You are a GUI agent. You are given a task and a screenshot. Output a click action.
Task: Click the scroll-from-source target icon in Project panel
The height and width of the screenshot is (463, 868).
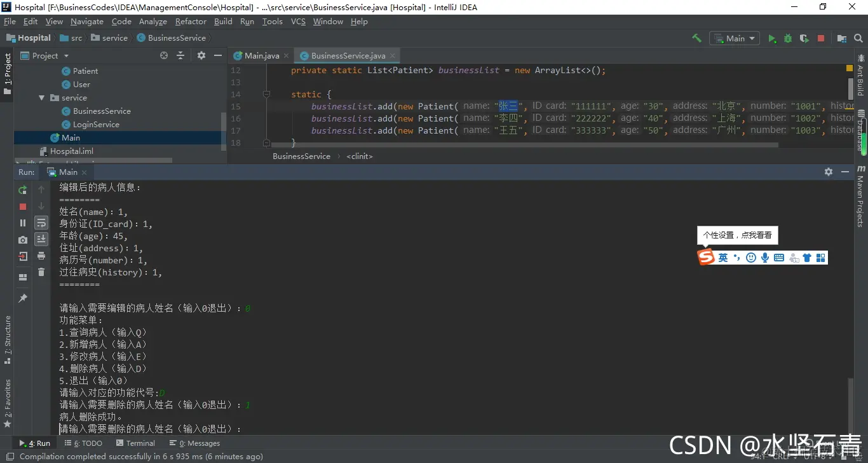click(164, 56)
